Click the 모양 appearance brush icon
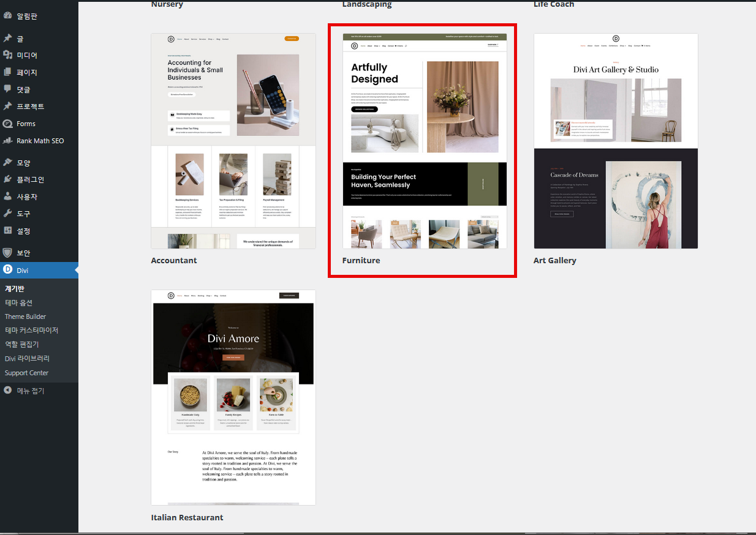This screenshot has height=535, width=756. click(7, 163)
